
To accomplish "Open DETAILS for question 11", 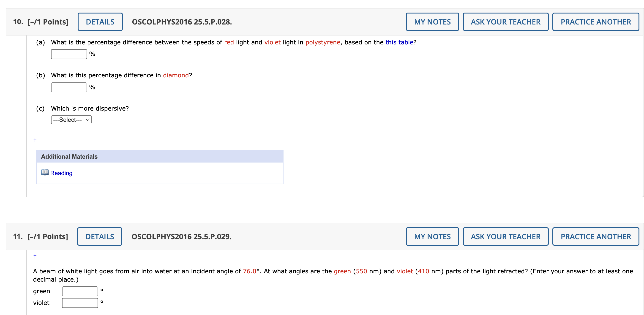I will (x=99, y=236).
